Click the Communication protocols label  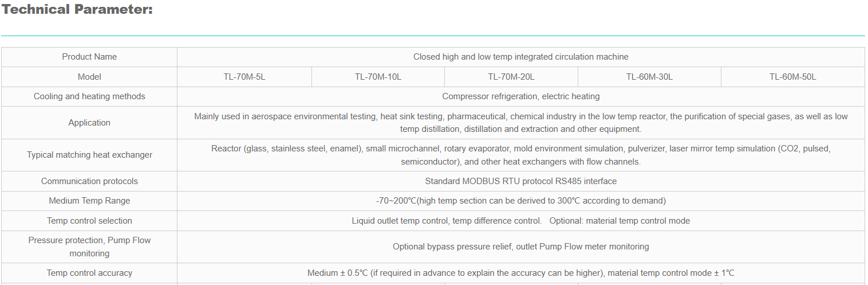89,181
